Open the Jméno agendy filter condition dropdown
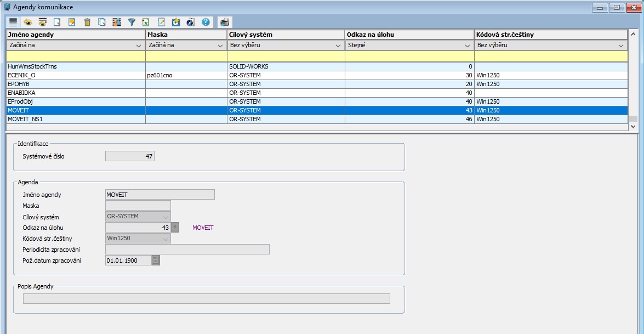This screenshot has height=334, width=644. point(139,46)
